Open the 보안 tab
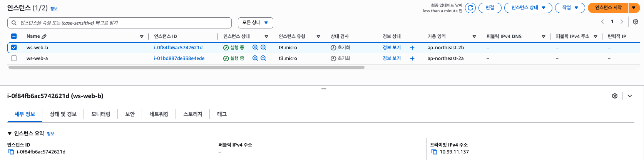The width and height of the screenshot is (644, 160). click(130, 114)
